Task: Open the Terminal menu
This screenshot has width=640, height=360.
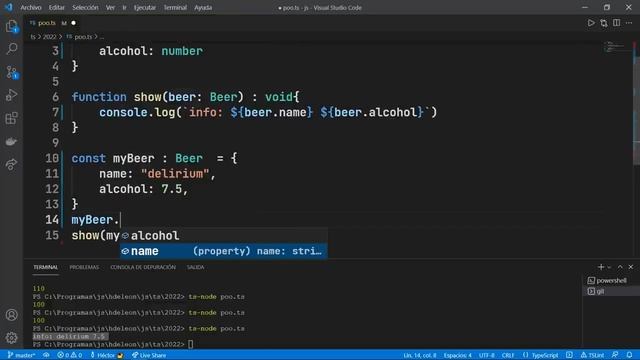Action: pos(175,7)
